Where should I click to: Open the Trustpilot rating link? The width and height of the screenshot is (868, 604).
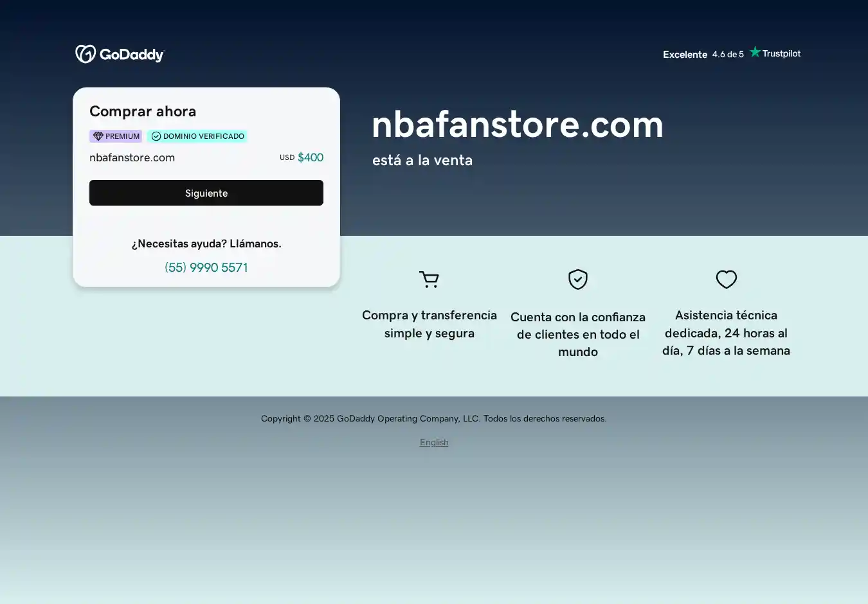(x=732, y=54)
